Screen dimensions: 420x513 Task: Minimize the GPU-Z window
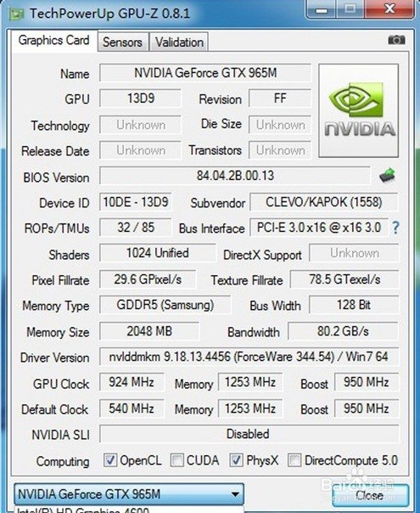click(x=322, y=8)
